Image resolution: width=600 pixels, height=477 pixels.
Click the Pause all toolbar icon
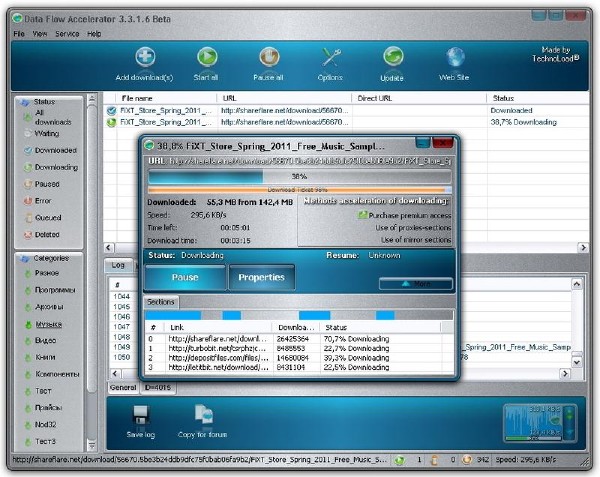(269, 58)
